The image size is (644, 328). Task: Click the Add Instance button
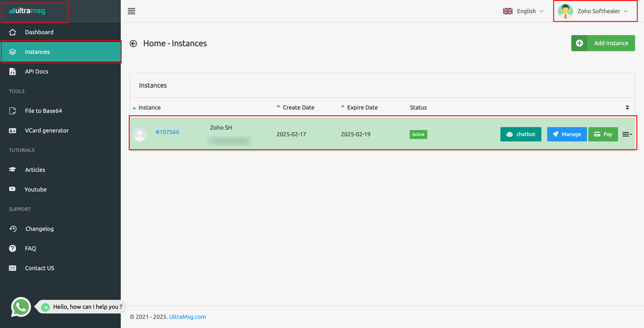coord(603,43)
